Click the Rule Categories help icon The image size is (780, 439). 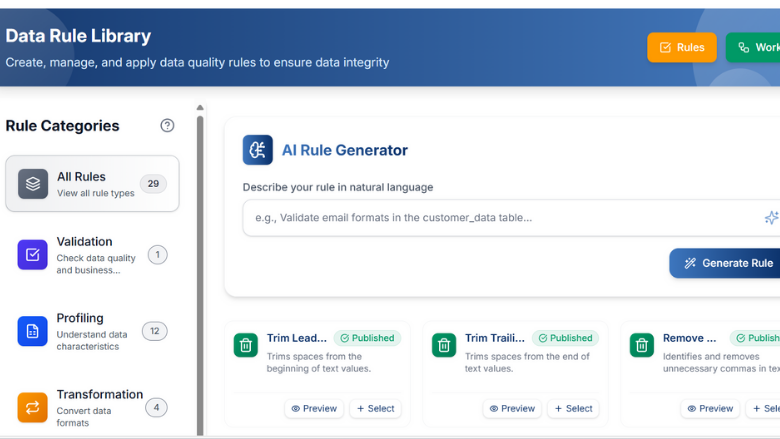click(167, 125)
